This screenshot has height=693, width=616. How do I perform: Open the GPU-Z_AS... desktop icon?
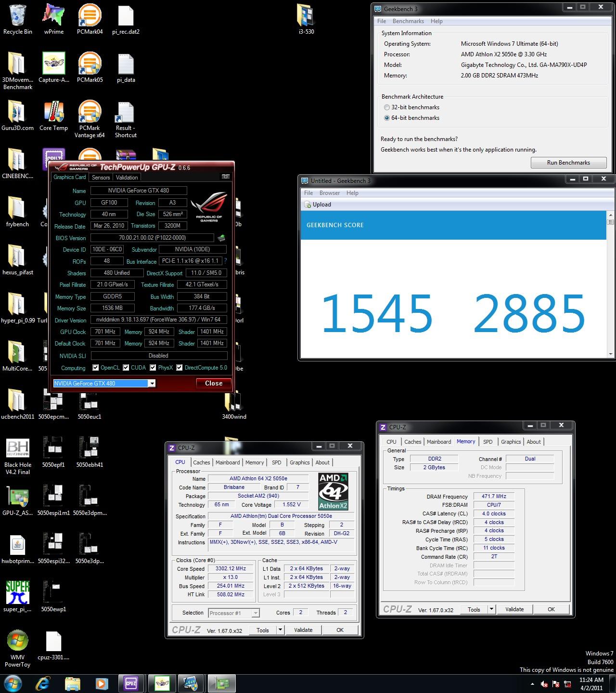pos(17,497)
